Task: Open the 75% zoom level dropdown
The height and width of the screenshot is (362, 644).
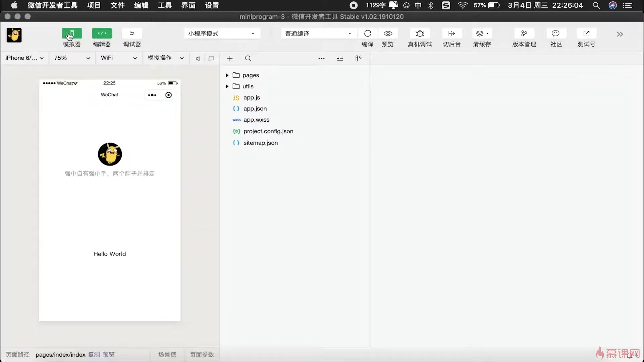Action: [x=72, y=58]
